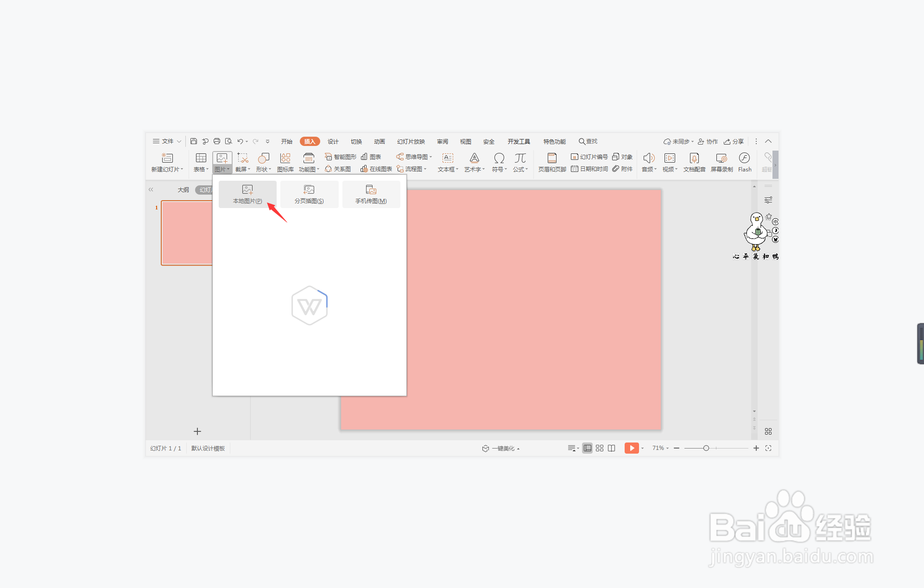Open the Mind Map (思维导图) dropdown
The image size is (924, 588).
[414, 157]
